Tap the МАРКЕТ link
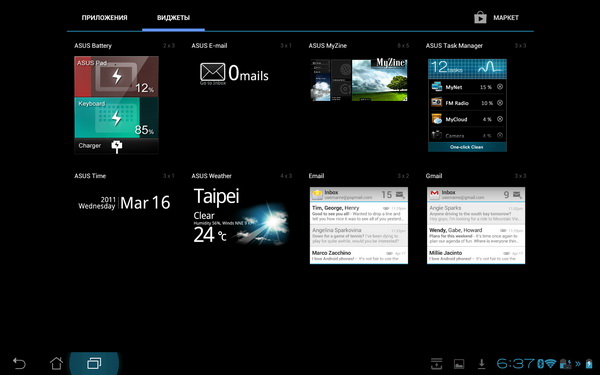This screenshot has height=375, width=600. click(x=506, y=18)
